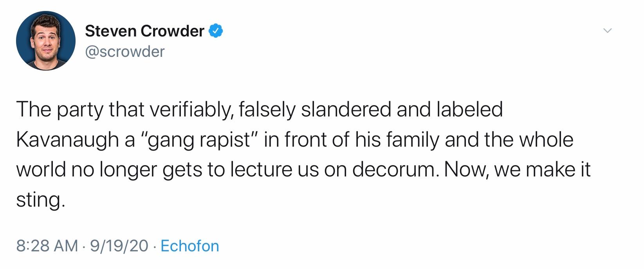644x269 pixels.
Task: Click the final word sting
Action: click(x=39, y=201)
